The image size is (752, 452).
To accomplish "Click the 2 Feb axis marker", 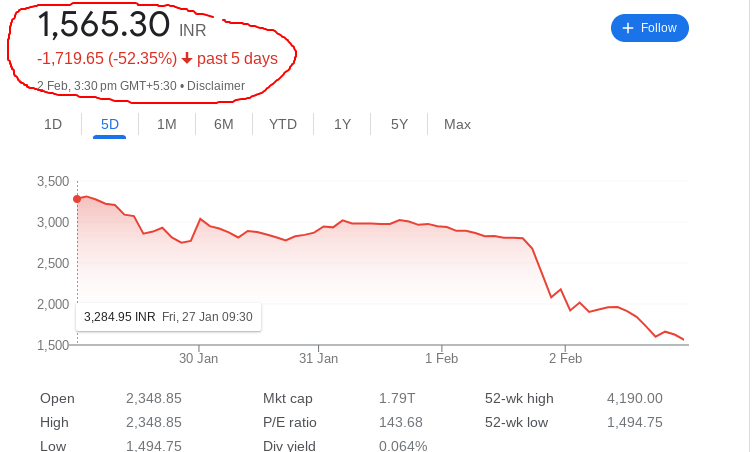I will click(x=565, y=358).
